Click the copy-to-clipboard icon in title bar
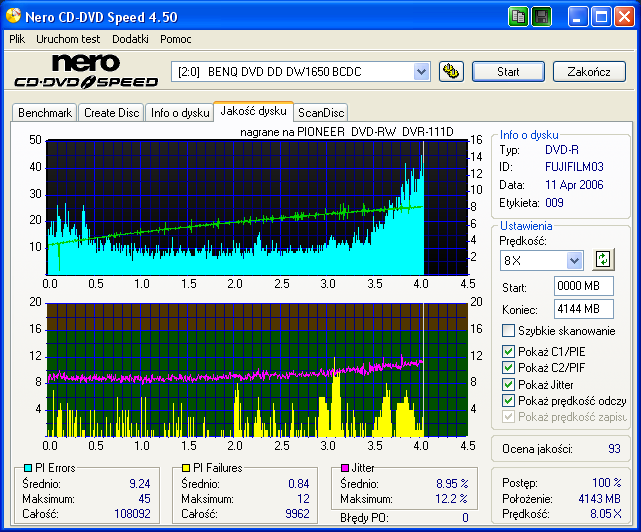This screenshot has width=641, height=532. tap(518, 17)
